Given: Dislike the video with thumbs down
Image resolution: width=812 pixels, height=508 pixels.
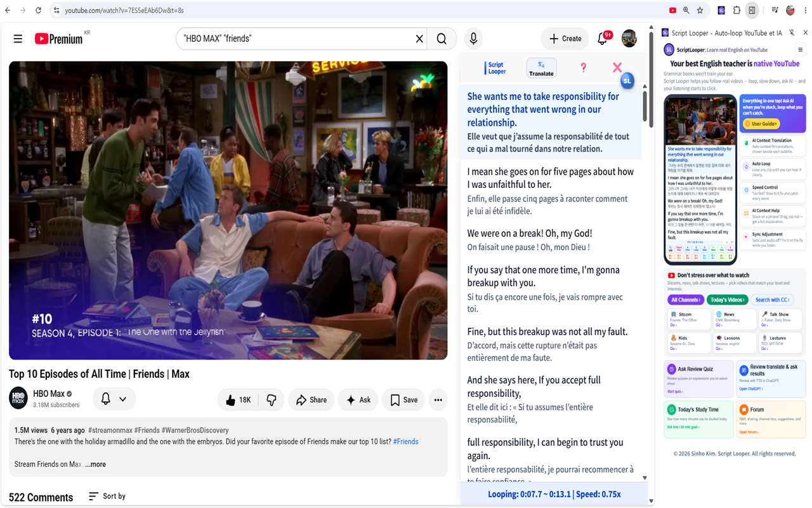Looking at the screenshot, I should [272, 400].
